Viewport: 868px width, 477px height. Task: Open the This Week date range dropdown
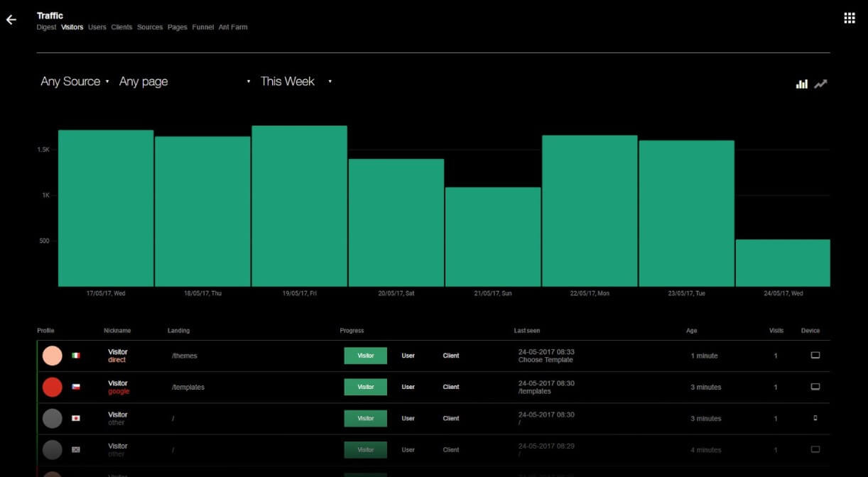(295, 82)
